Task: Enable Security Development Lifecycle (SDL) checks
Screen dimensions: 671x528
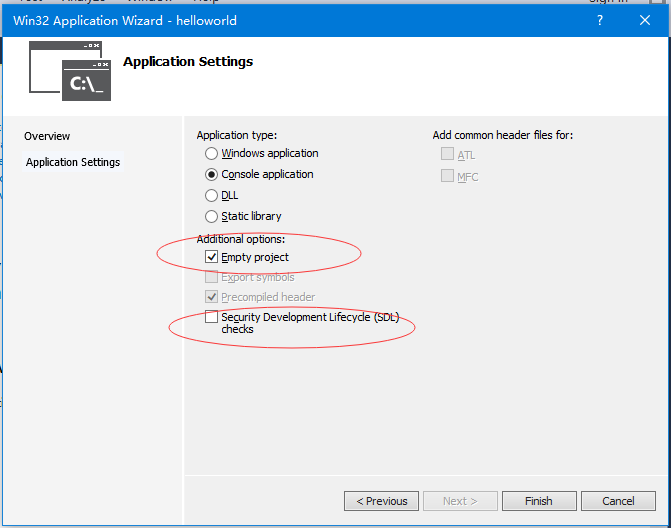Action: tap(211, 317)
